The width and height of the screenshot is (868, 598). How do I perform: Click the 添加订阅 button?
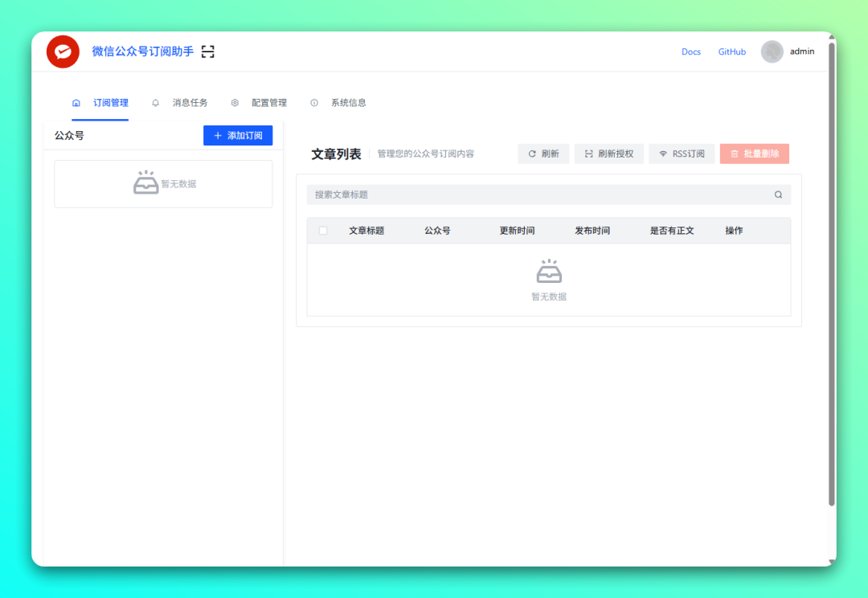pos(238,136)
